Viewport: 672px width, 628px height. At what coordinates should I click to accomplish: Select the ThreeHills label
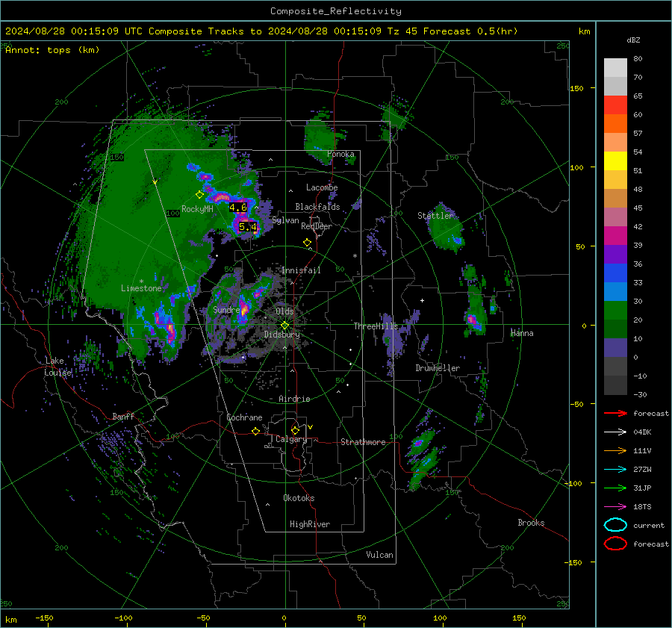[376, 326]
